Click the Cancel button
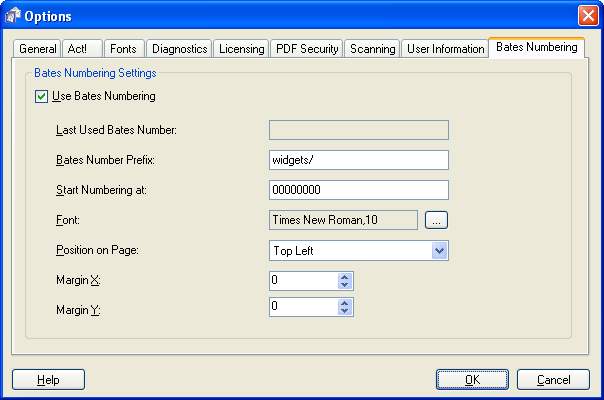 (553, 380)
